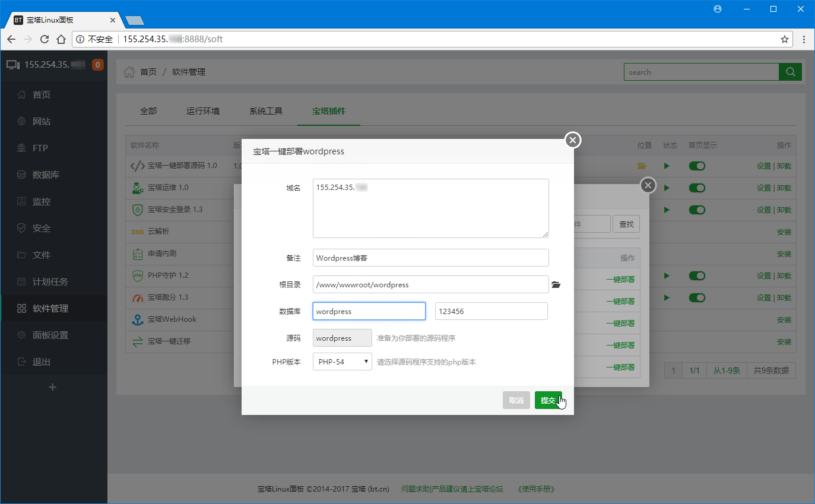Close the 宝塔一键部署wordpress dialog
The width and height of the screenshot is (815, 504).
[572, 140]
